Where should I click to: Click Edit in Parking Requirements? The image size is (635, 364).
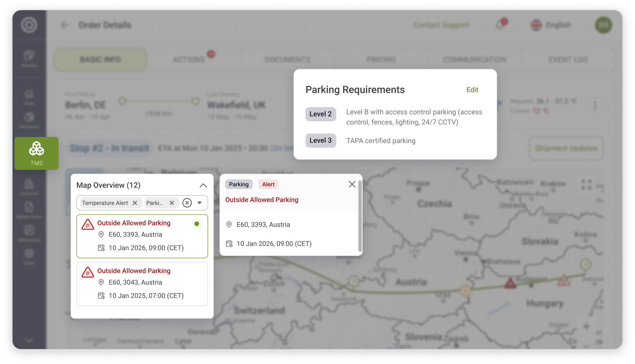pos(472,90)
